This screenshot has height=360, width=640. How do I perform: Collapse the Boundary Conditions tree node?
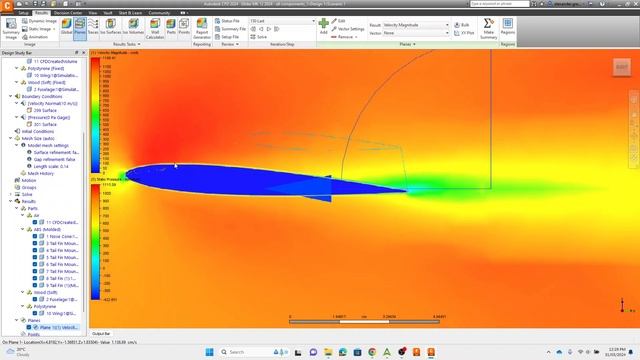coord(11,96)
